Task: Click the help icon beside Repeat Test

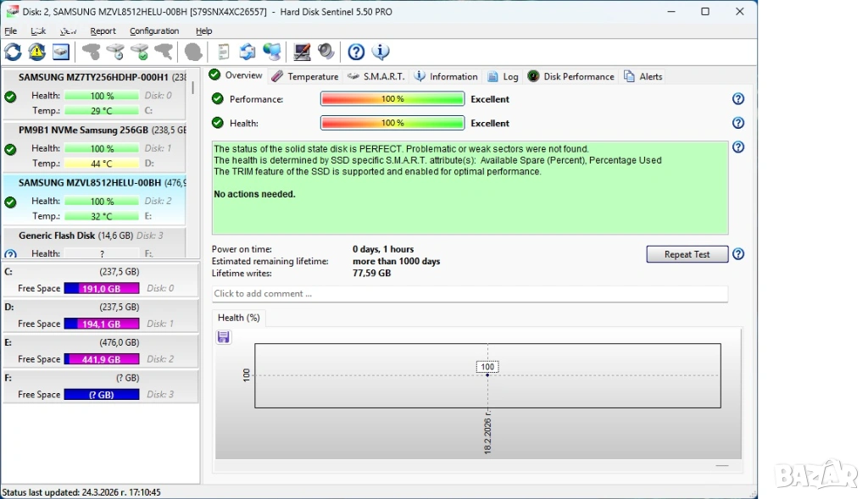Action: coord(738,254)
